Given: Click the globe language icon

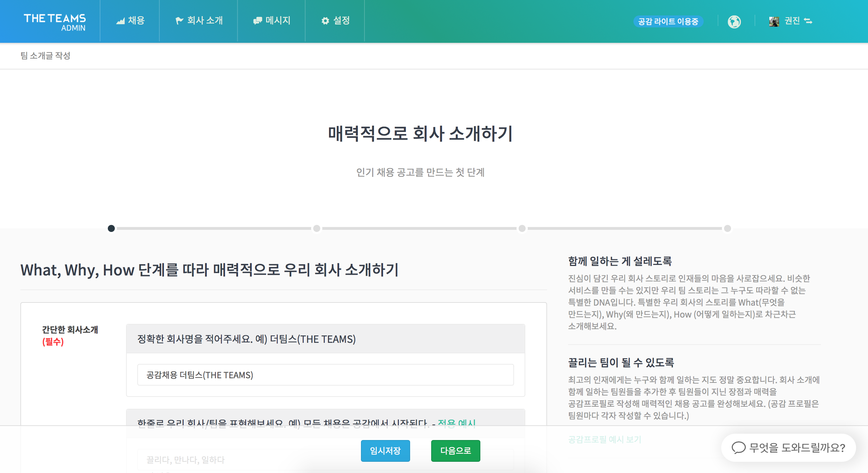Looking at the screenshot, I should click(x=734, y=22).
